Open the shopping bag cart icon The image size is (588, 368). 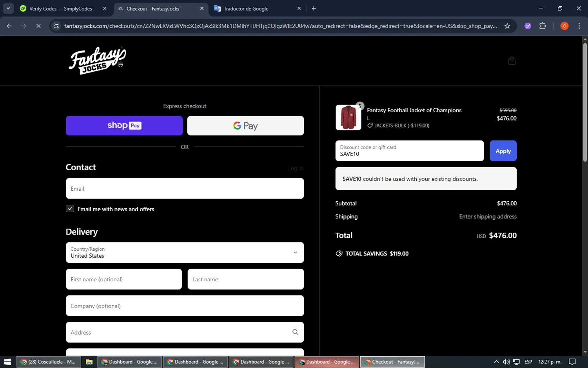pyautogui.click(x=512, y=61)
